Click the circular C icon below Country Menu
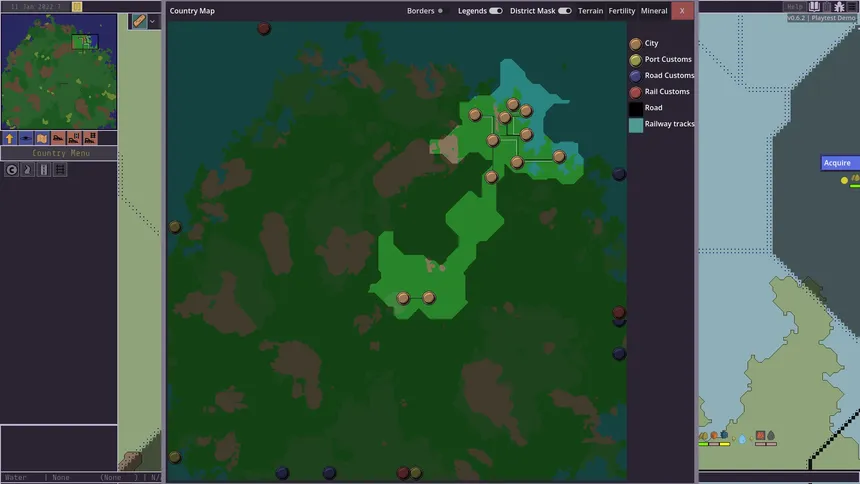 (11, 170)
